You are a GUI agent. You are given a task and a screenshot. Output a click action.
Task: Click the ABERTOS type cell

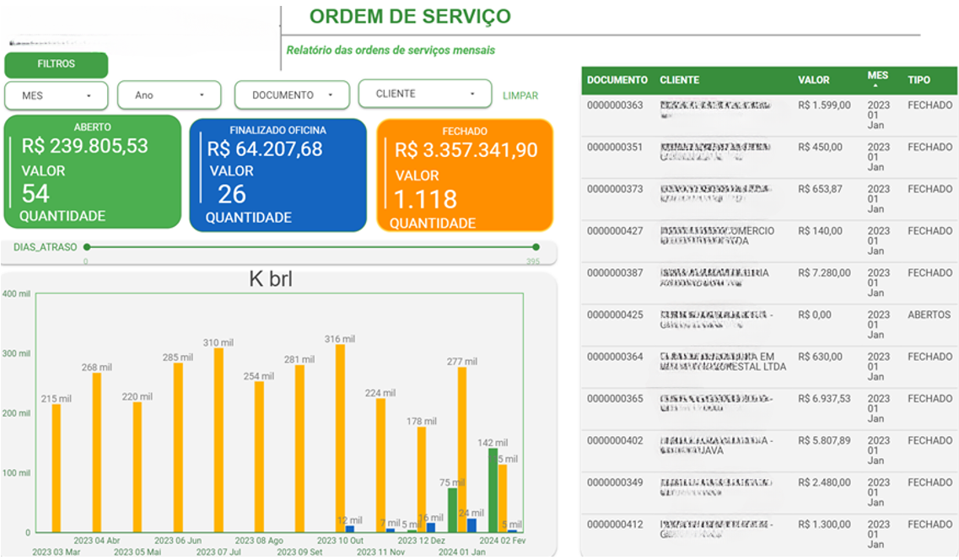929,315
